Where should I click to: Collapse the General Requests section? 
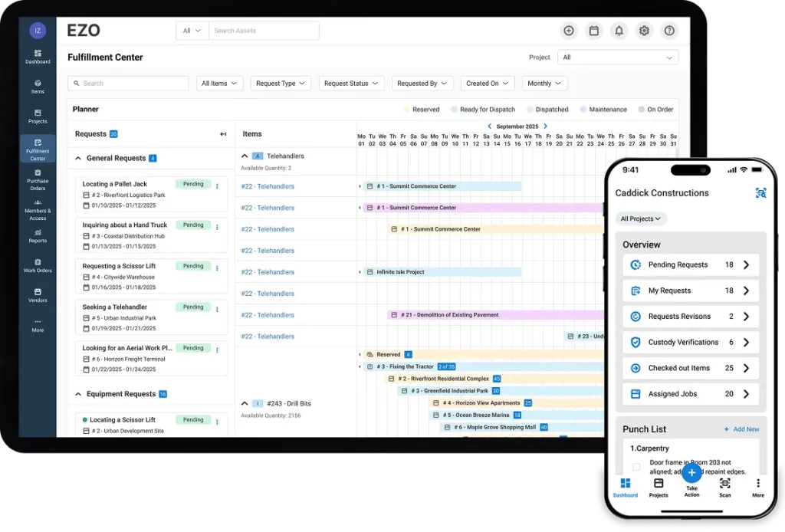click(x=78, y=159)
